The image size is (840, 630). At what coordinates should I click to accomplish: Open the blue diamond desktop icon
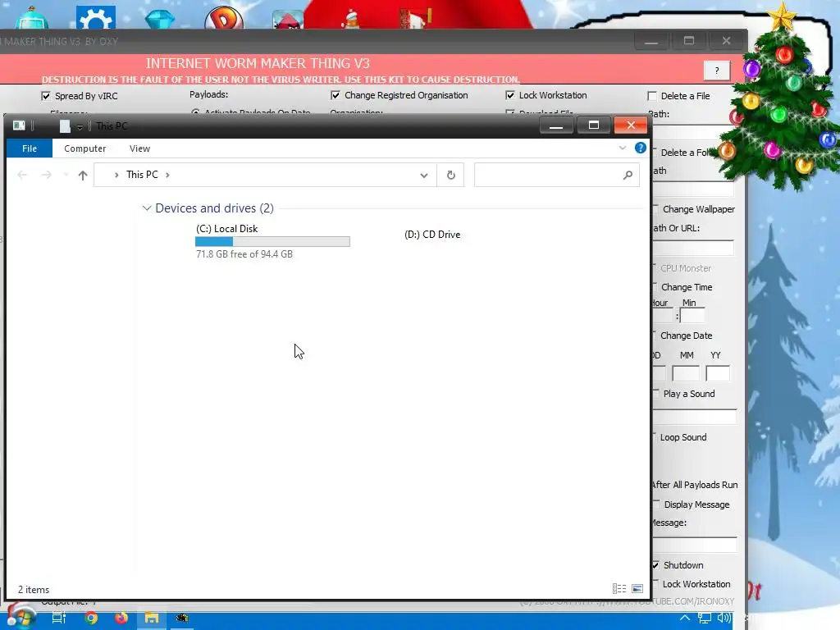click(x=160, y=18)
